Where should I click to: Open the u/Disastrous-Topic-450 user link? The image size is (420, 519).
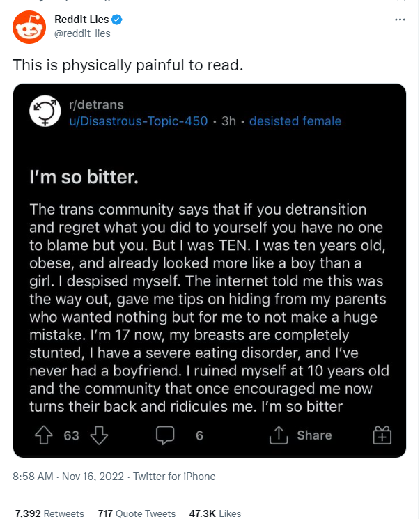click(x=138, y=121)
